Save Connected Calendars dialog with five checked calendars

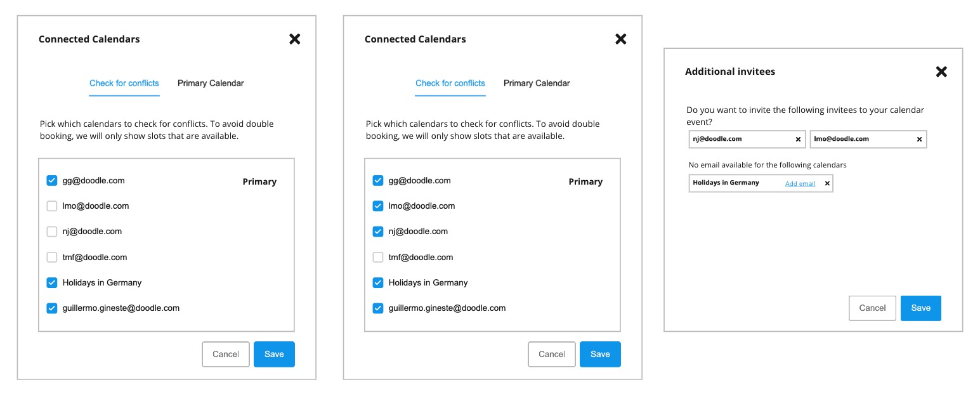point(600,354)
